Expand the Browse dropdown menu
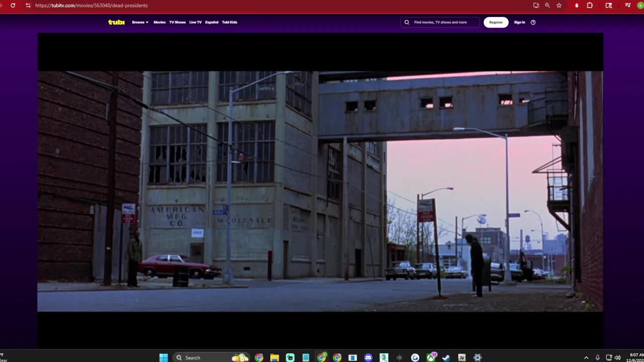This screenshot has width=644, height=362. pos(140,22)
